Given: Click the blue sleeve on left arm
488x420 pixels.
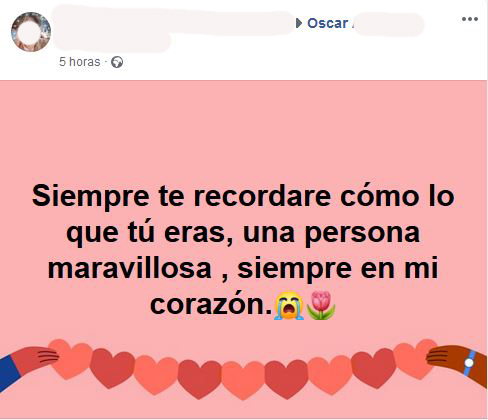Looking at the screenshot, I should (x=8, y=373).
